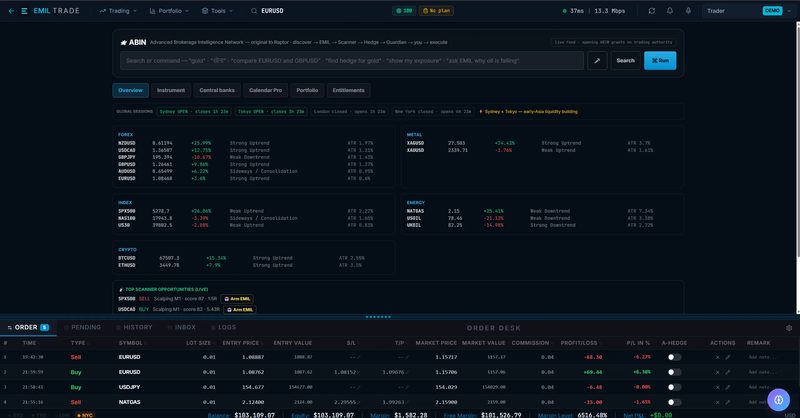Edit the EURUSD Sell order with pencil icon

[728, 357]
